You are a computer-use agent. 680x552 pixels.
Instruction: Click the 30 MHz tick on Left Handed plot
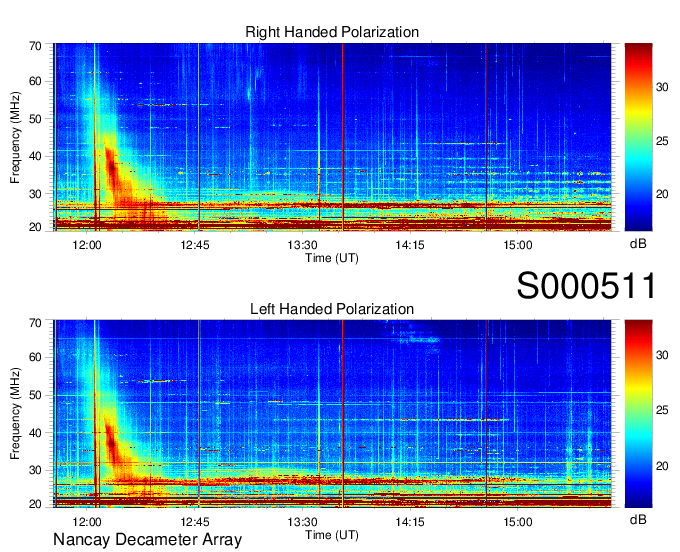[35, 470]
